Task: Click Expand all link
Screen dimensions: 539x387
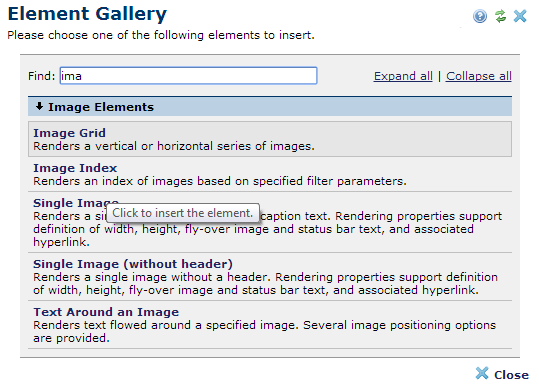Action: 403,76
